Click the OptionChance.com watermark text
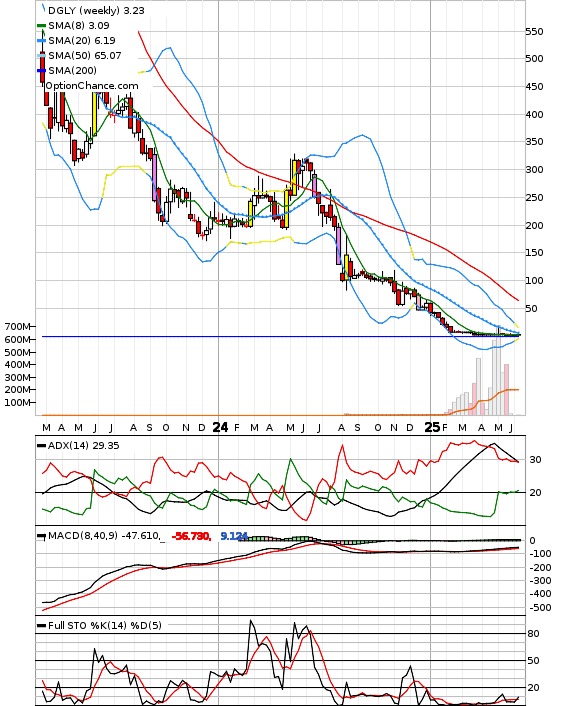The width and height of the screenshot is (566, 706). coord(92,86)
